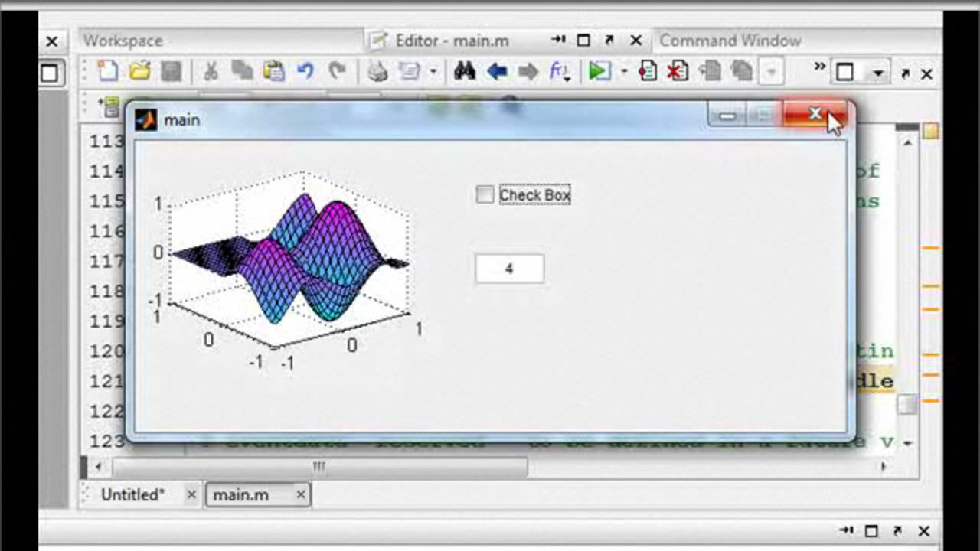Show hidden toolbar items via double chevron
Image resolution: width=980 pixels, height=551 pixels.
coord(819,67)
